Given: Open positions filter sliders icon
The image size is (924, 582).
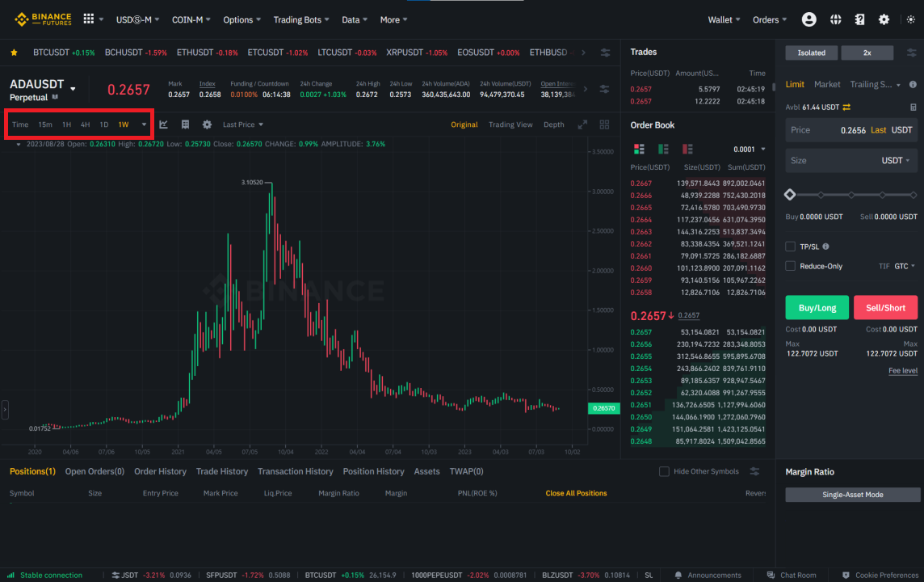Looking at the screenshot, I should 755,471.
